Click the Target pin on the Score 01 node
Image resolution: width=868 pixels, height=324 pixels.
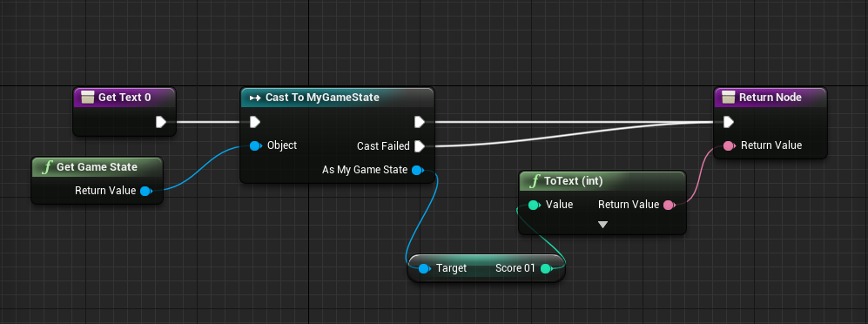coord(424,268)
